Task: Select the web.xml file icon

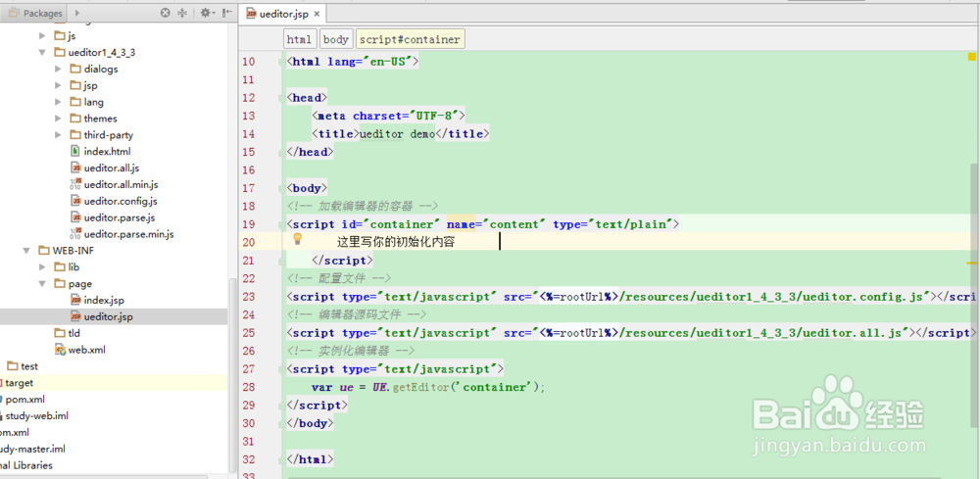Action: (x=60, y=350)
